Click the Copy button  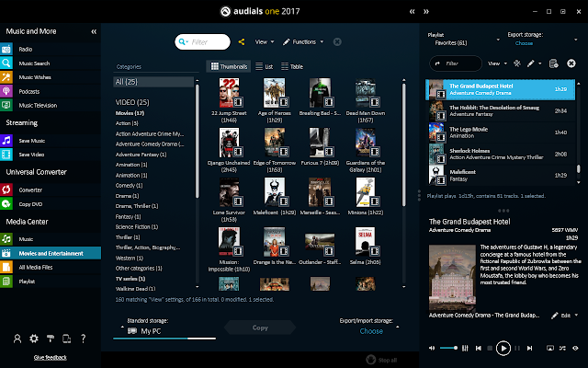(260, 328)
